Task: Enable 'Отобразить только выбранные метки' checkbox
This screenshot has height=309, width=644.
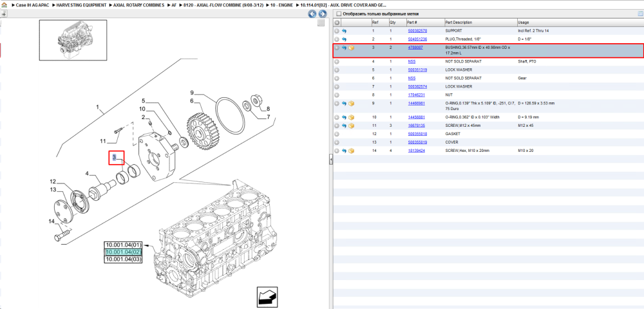Action: pos(339,14)
